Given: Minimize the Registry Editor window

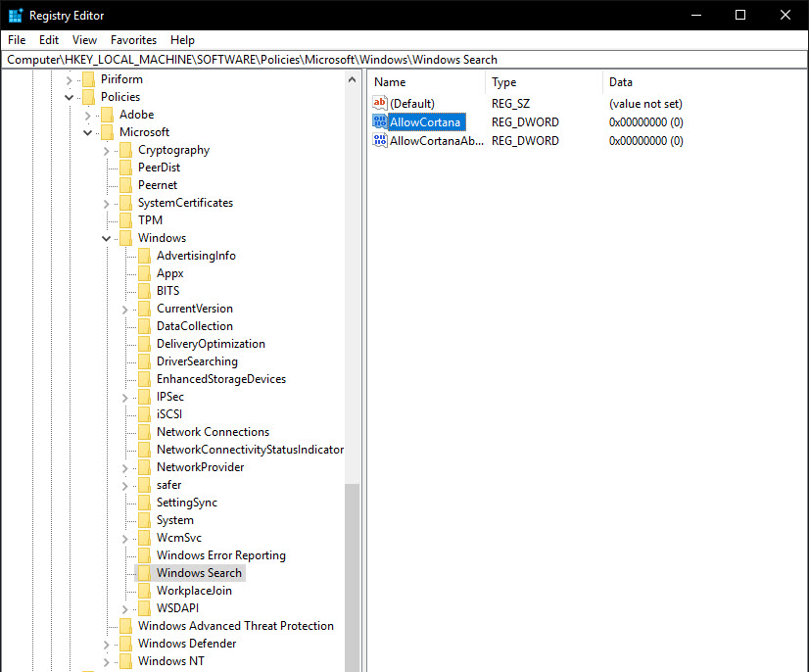Looking at the screenshot, I should (x=696, y=15).
